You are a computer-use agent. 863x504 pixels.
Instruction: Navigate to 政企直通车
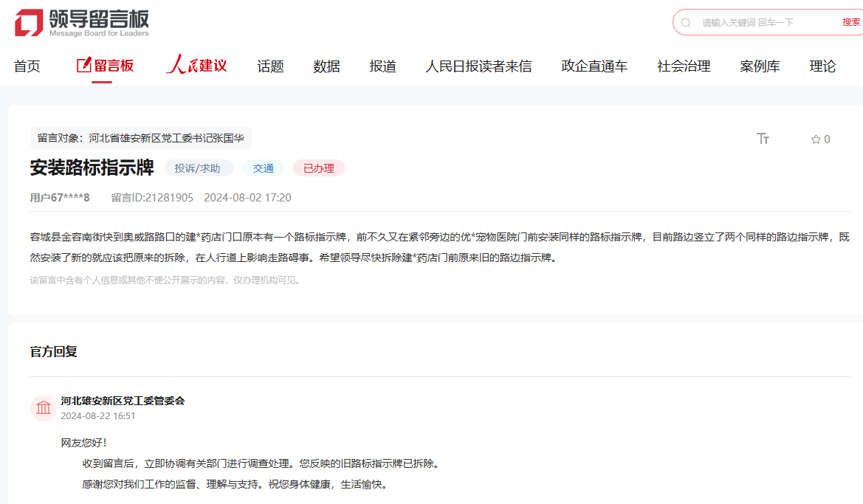(594, 66)
